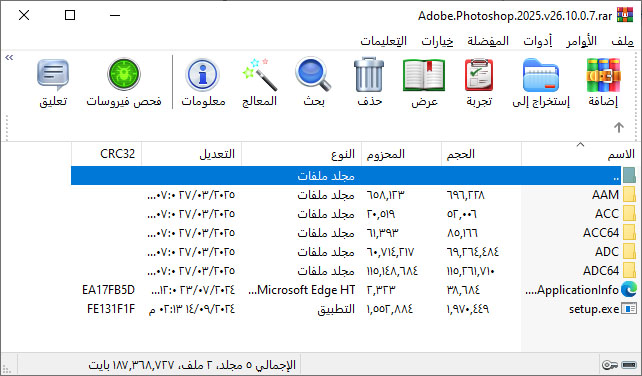Image resolution: width=642 pixels, height=376 pixels.
Task: Launch the المعالج (Wizard) wand icon
Action: click(x=260, y=75)
